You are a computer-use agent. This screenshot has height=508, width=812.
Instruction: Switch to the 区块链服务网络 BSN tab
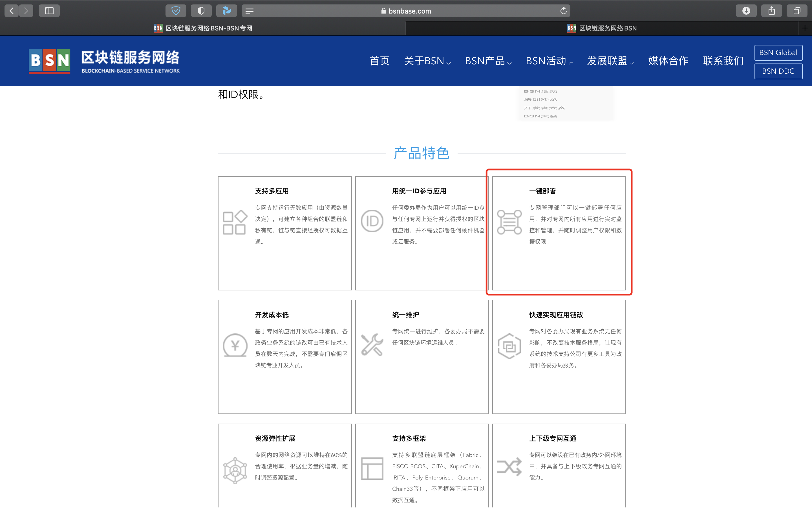coord(602,28)
